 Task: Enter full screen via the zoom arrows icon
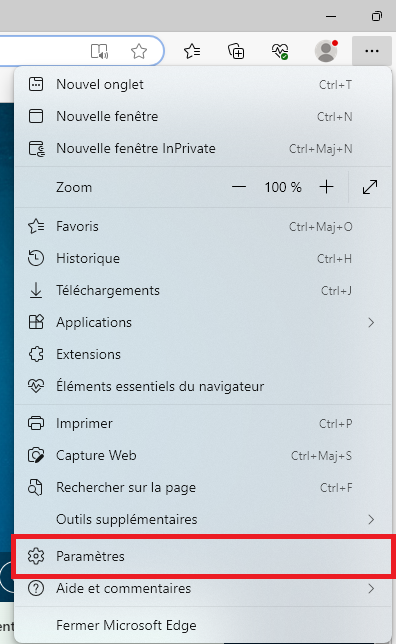[370, 187]
